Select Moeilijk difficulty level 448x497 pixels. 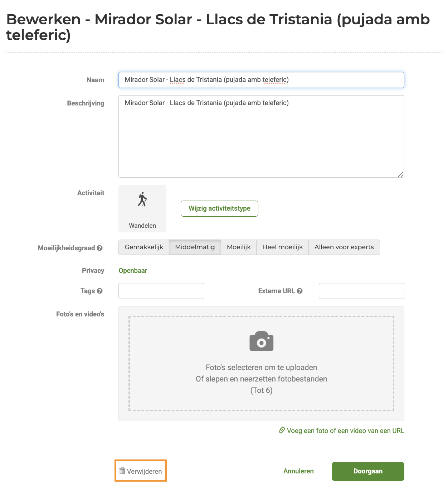coord(239,247)
